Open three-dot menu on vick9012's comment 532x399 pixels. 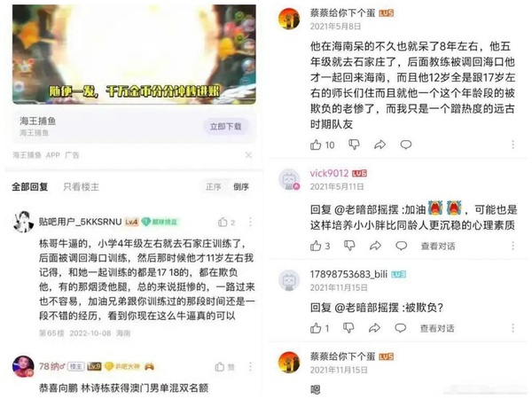[x=512, y=246]
